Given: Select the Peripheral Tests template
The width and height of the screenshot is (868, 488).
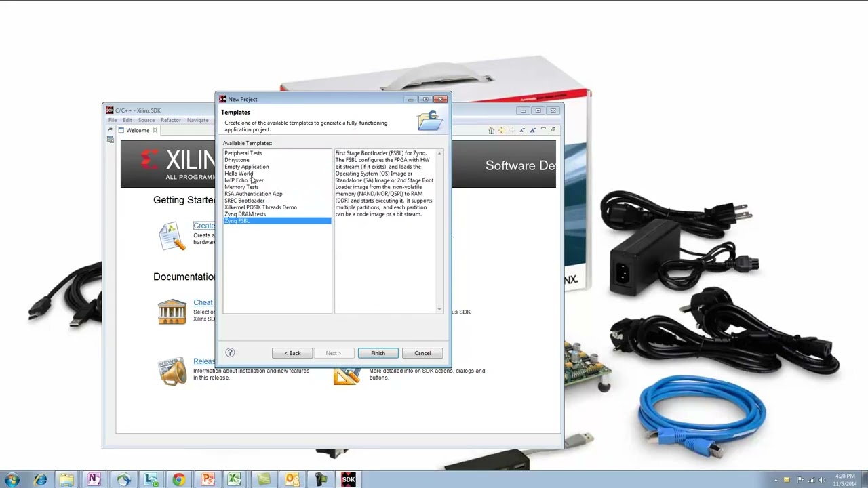Looking at the screenshot, I should point(243,153).
